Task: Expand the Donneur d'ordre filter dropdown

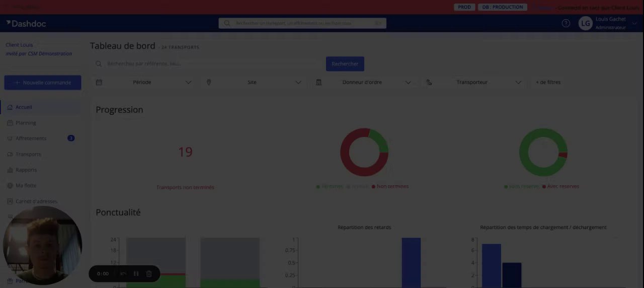Action: pos(408,82)
